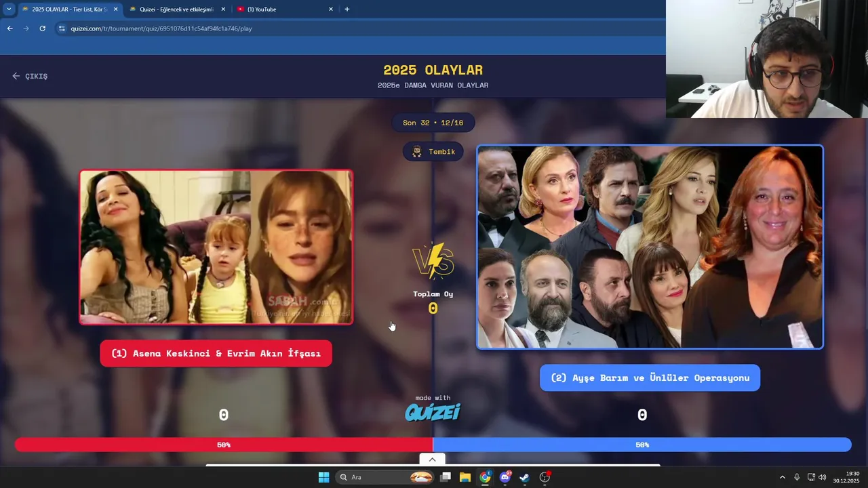Open a new browser tab
868x488 pixels.
point(347,9)
